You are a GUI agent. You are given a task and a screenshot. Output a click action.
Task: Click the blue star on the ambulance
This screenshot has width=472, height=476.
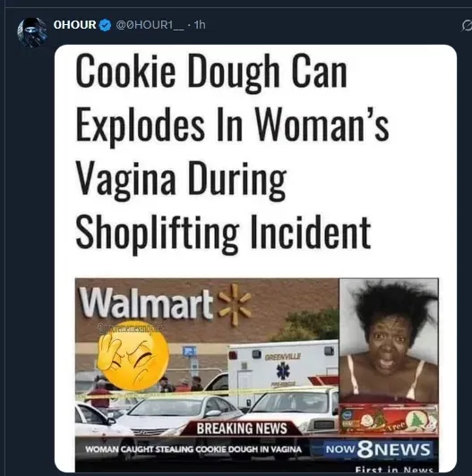pyautogui.click(x=283, y=372)
